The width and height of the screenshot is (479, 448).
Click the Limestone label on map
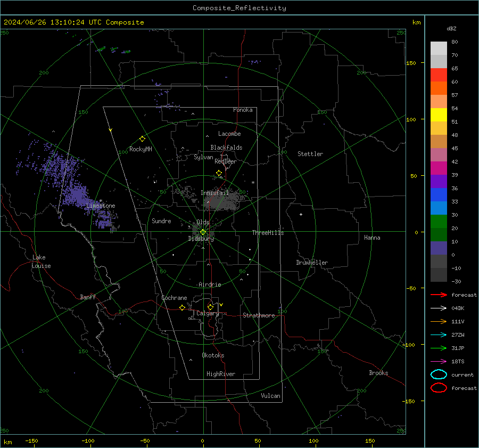pyautogui.click(x=101, y=206)
